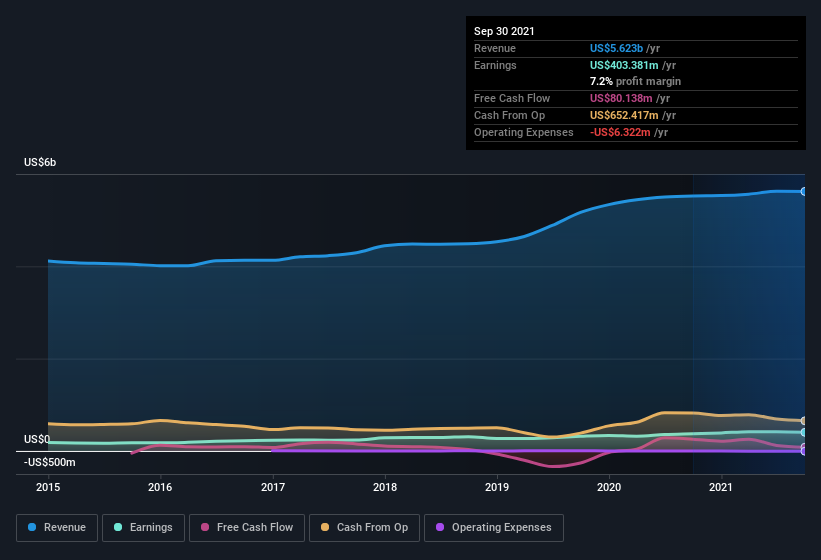Click the 2018 x-axis label

[385, 487]
